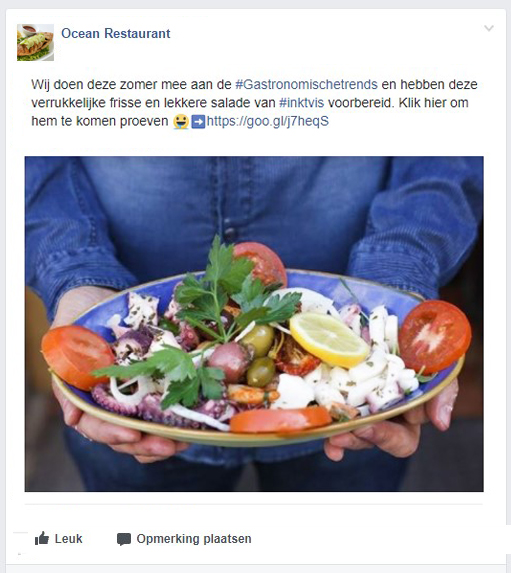Screen dimensions: 511x573
Task: Click the smiling tongue emoji
Action: [x=181, y=122]
